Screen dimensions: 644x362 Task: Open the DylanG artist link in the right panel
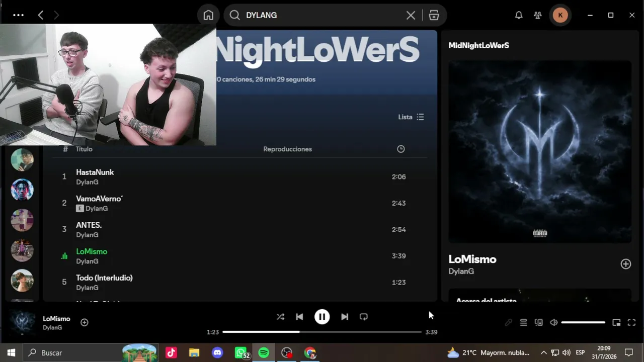[x=461, y=271]
